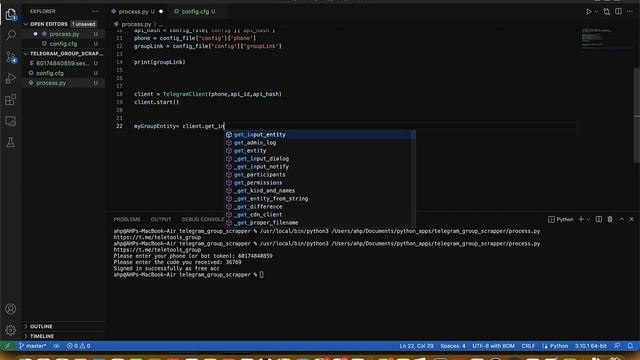Choose _get_proper_filename suggestion
Screen dimensions: 640x360
pos(320,222)
